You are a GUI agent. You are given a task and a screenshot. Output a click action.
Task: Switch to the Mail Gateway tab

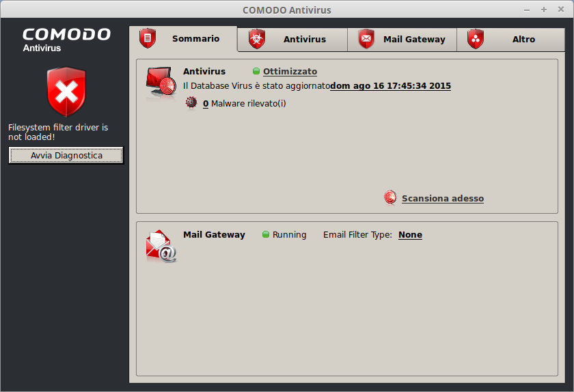pyautogui.click(x=402, y=39)
